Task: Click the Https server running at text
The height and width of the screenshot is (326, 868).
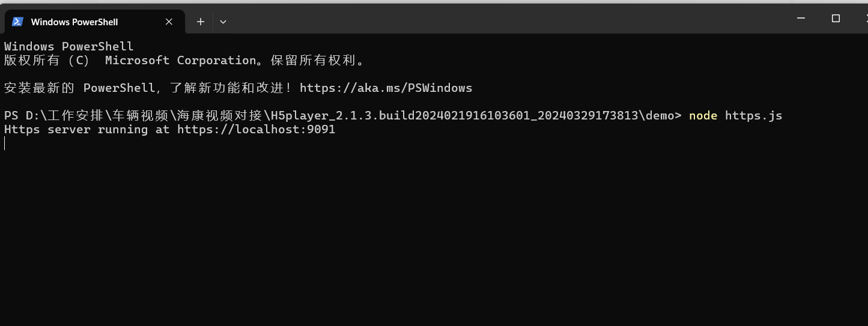Action: point(87,130)
